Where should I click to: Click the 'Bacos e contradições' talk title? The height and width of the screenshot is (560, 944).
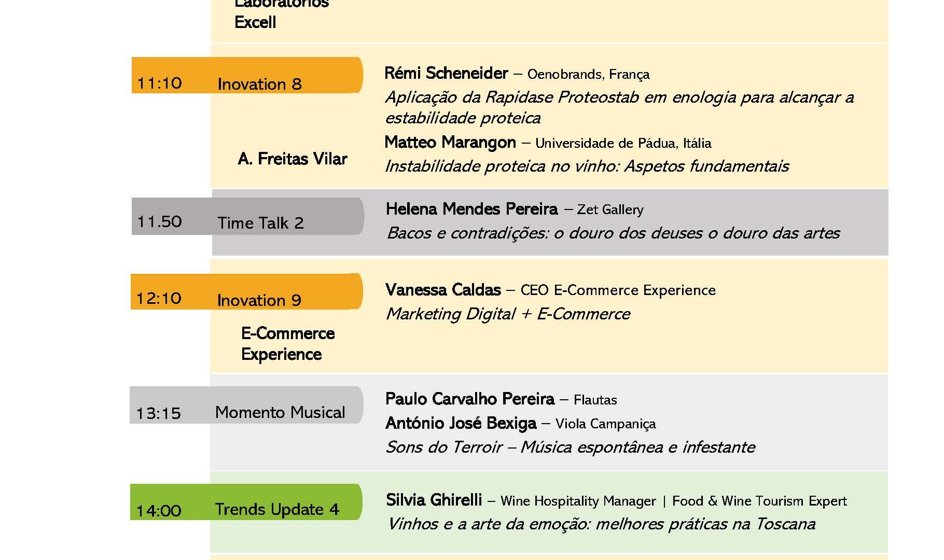[613, 233]
